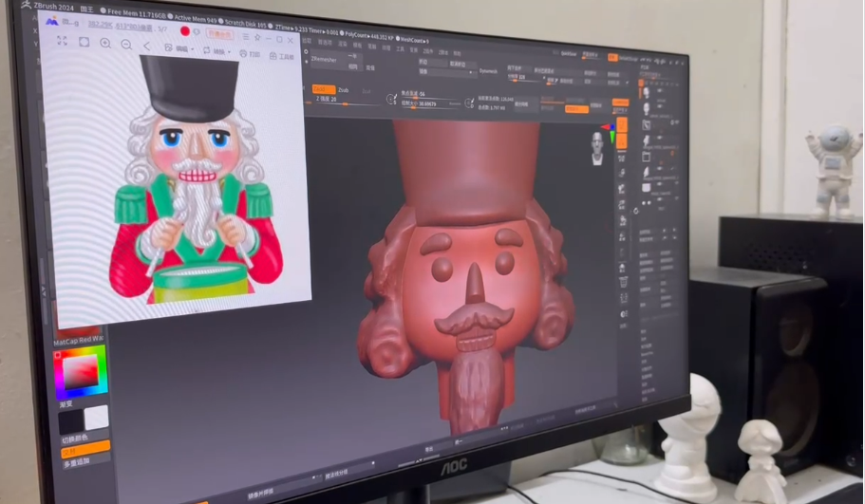Select the white main color swatch
The height and width of the screenshot is (504, 865).
pyautogui.click(x=97, y=418)
